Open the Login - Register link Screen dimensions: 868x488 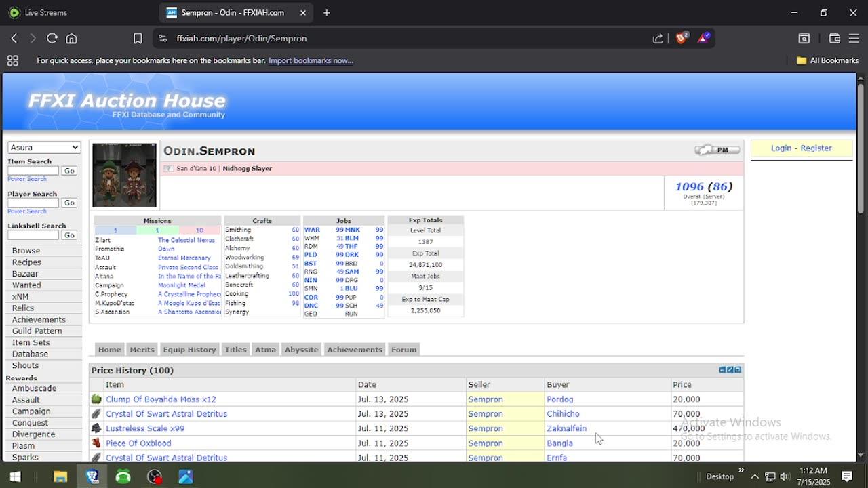[801, 148]
